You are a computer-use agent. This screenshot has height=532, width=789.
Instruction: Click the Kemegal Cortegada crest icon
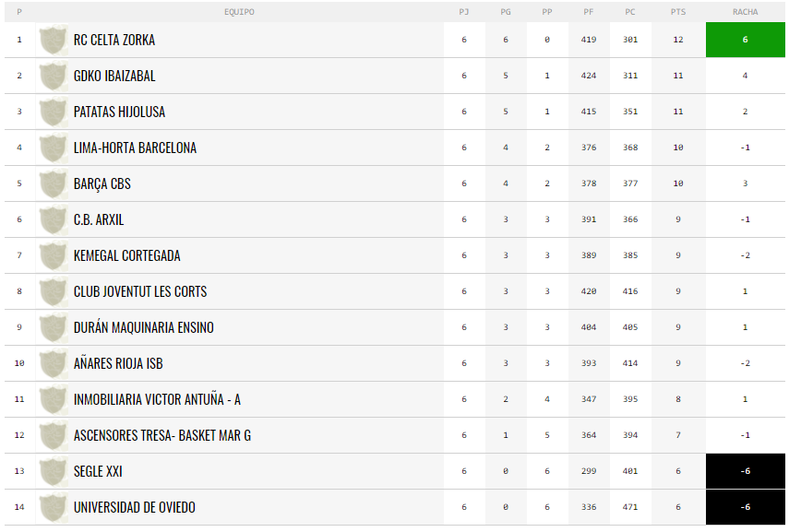tap(53, 255)
